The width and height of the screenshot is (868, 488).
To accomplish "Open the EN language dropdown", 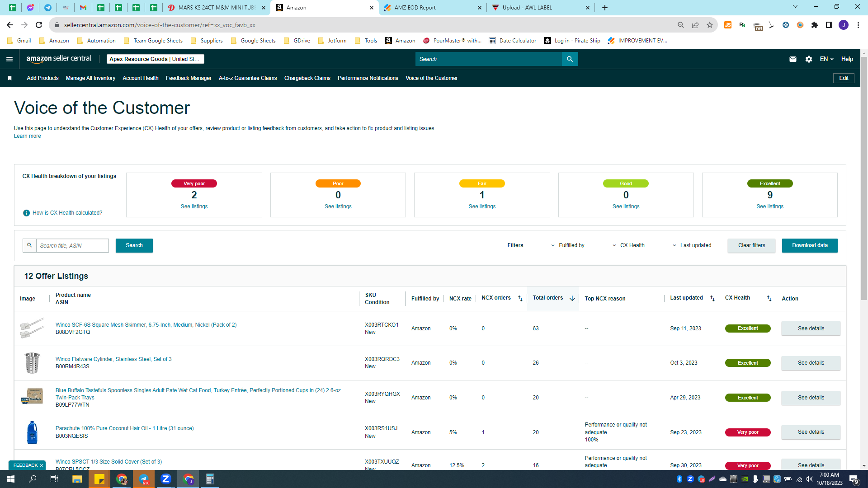I will tap(826, 59).
